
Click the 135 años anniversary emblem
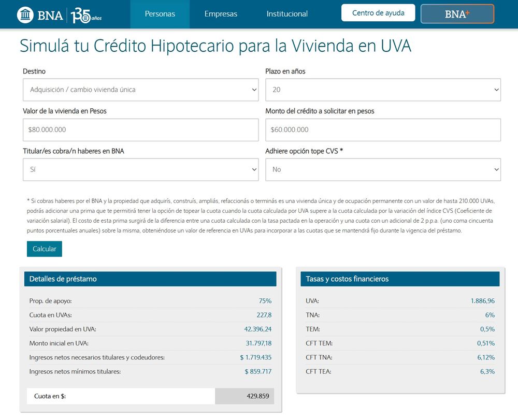[87, 14]
